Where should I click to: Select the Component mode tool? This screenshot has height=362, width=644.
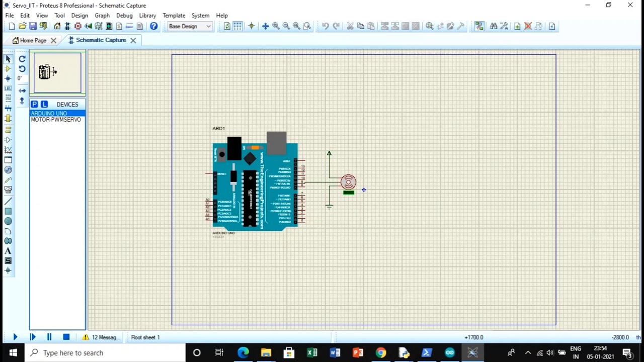[8, 69]
